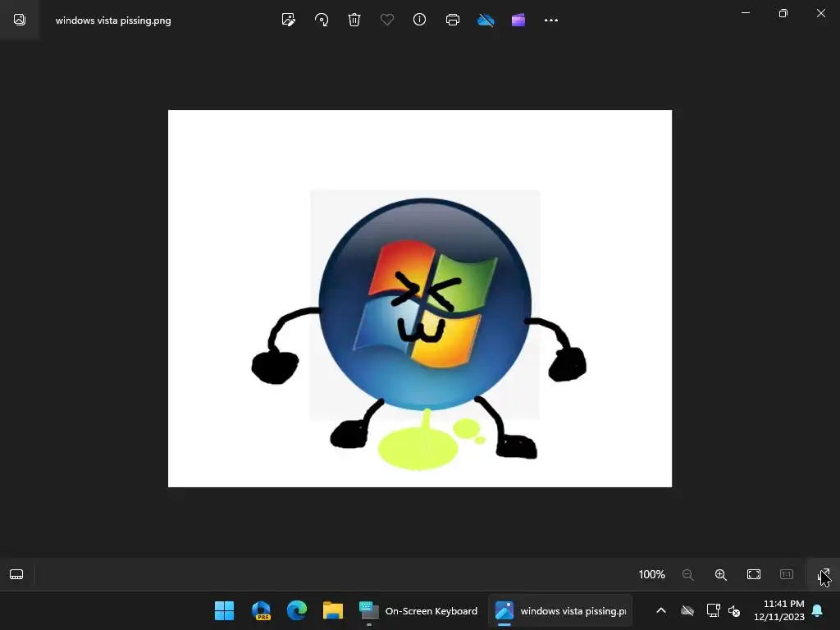Restore down the Photos window
The image size is (840, 630).
(783, 13)
